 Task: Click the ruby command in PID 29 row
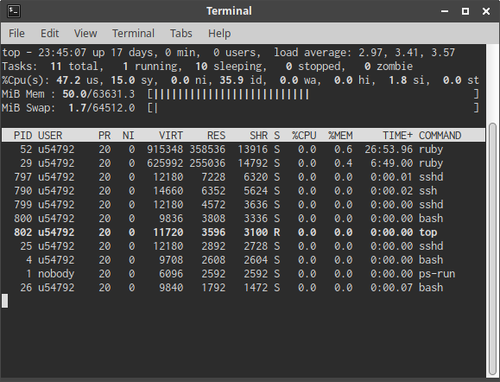pos(431,163)
